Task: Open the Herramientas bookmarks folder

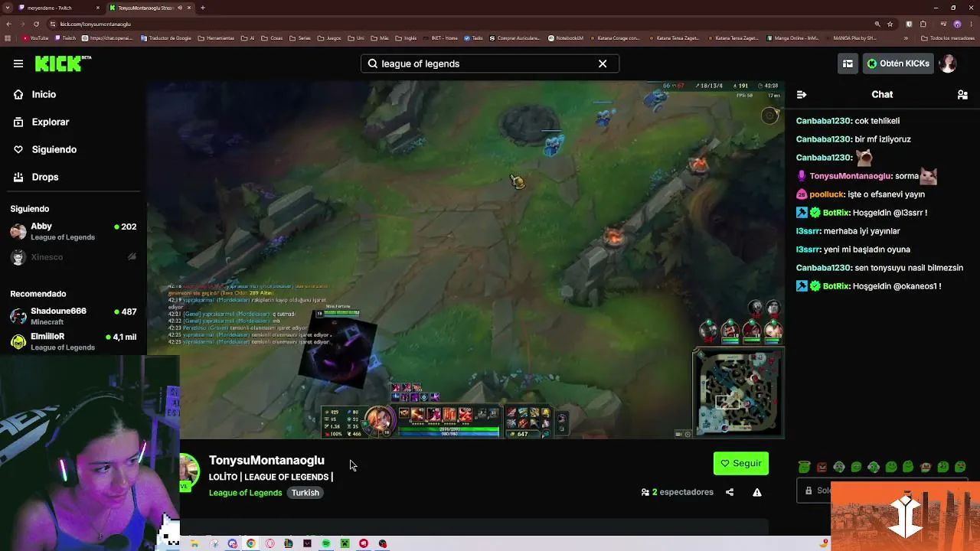Action: tap(215, 38)
